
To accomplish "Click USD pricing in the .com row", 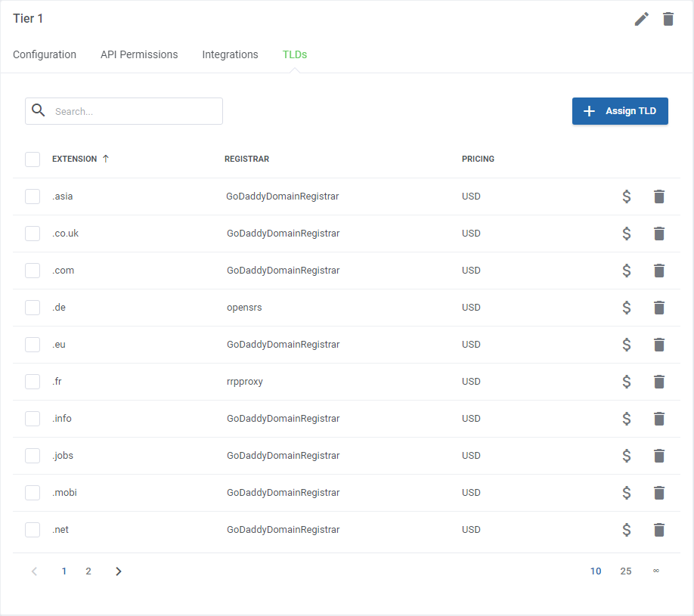I will coord(471,271).
